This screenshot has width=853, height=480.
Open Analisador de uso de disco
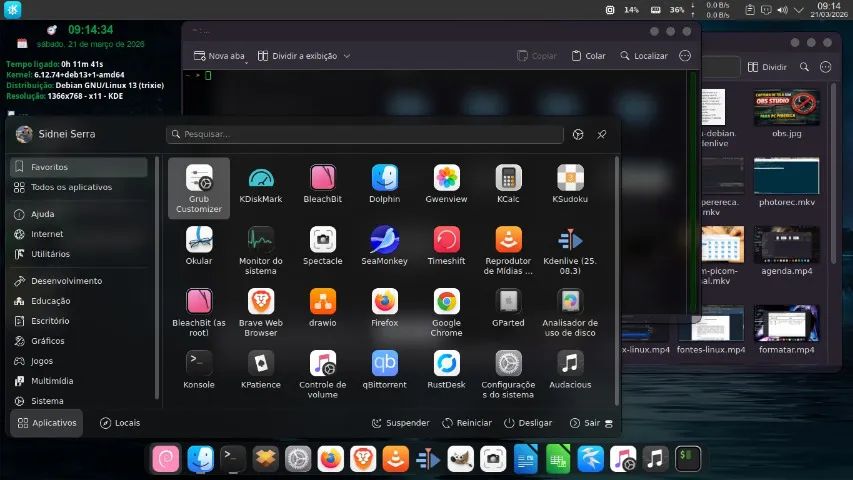pos(570,312)
